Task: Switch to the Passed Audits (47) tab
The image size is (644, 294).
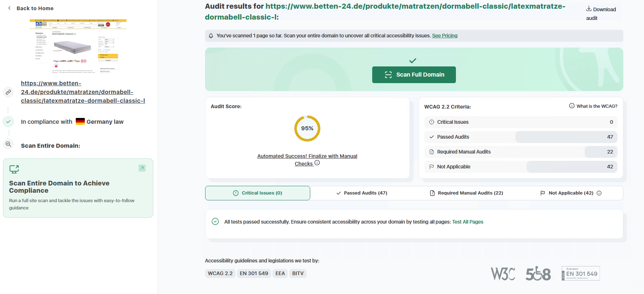Action: point(362,193)
